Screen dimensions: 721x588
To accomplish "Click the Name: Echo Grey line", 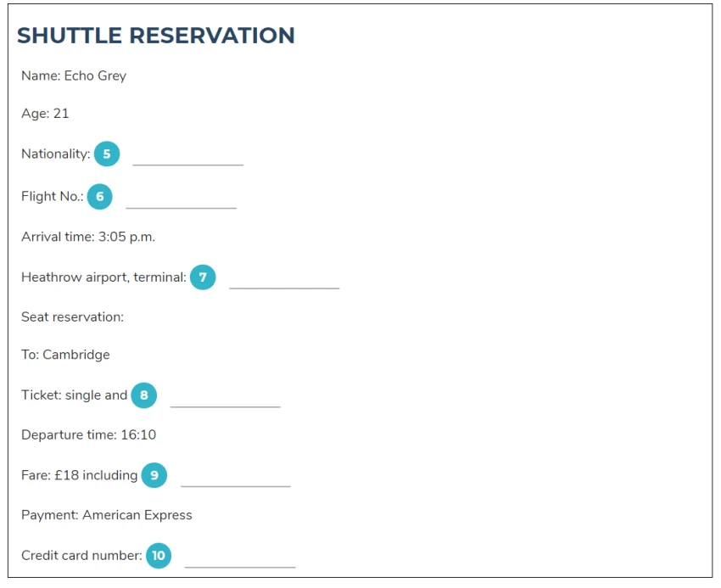I will click(x=74, y=76).
